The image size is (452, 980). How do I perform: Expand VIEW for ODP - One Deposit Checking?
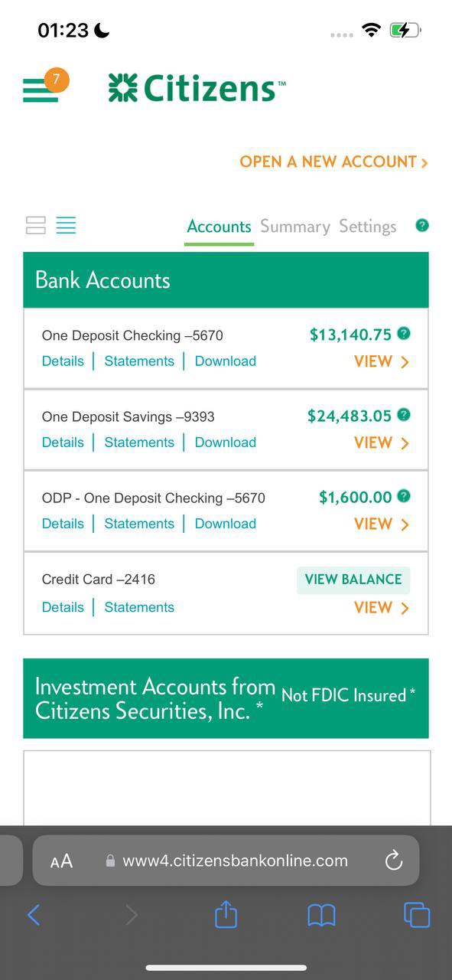tap(382, 524)
